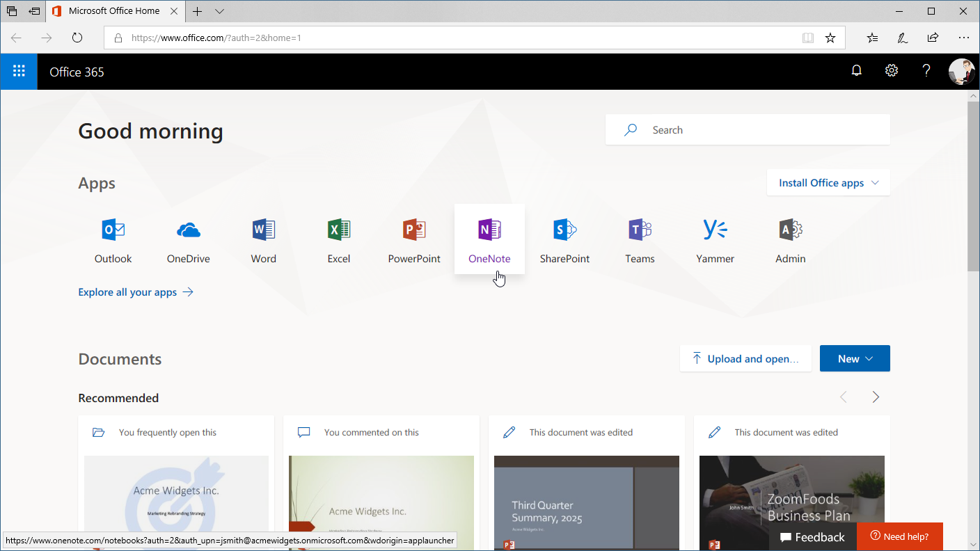
Task: Click the Need help? button
Action: click(900, 537)
